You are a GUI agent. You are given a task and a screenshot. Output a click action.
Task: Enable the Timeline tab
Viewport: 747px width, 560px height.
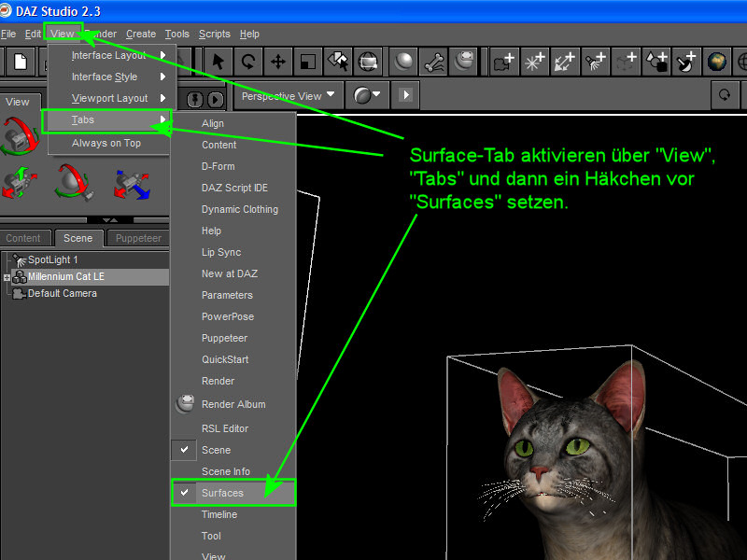click(x=233, y=514)
